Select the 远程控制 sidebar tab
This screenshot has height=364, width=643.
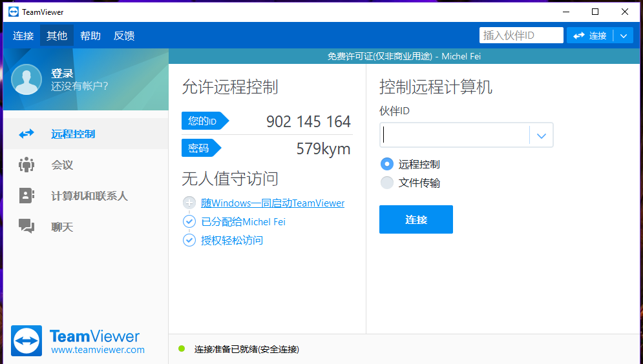click(x=86, y=134)
